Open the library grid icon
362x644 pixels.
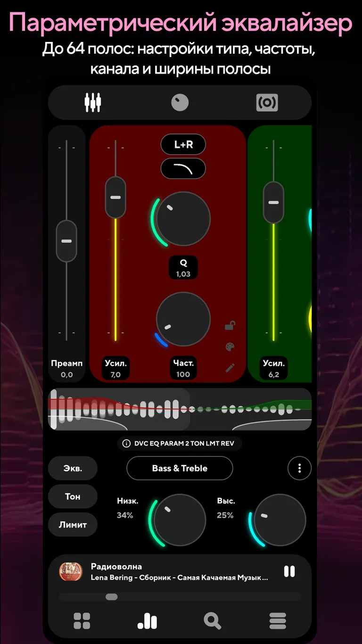[x=82, y=621]
